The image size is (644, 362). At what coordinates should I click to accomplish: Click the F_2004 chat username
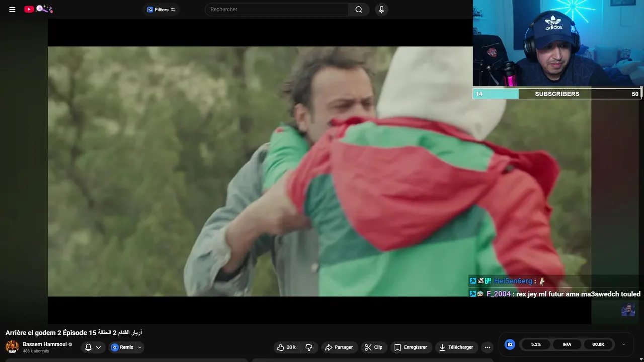click(x=498, y=294)
